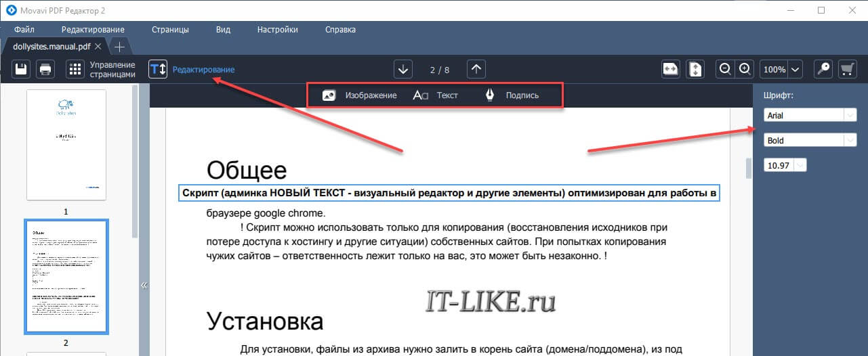Zoom in with the plus magnifier
The height and width of the screenshot is (356, 868).
click(744, 69)
